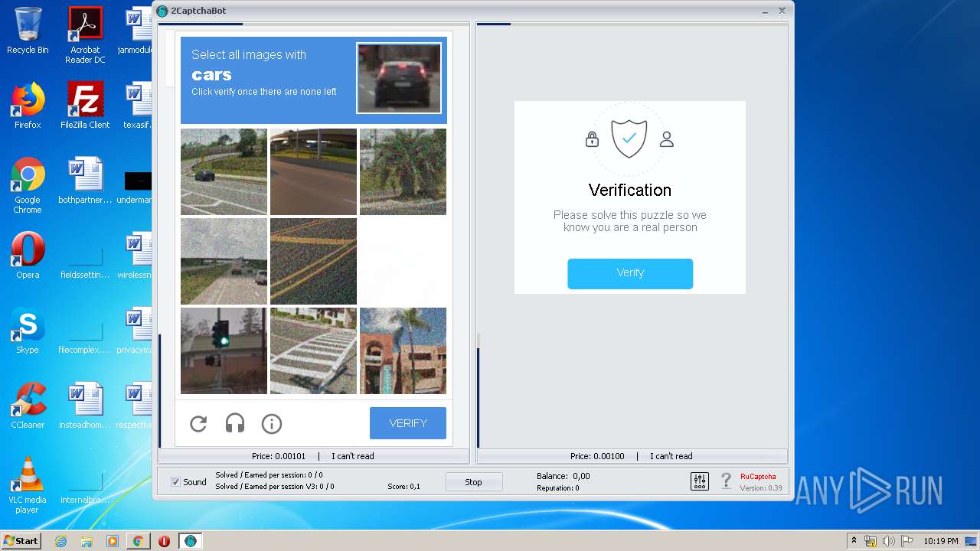The image size is (980, 551).
Task: Launch Google Chrome desktop shortcut
Action: pos(28,185)
